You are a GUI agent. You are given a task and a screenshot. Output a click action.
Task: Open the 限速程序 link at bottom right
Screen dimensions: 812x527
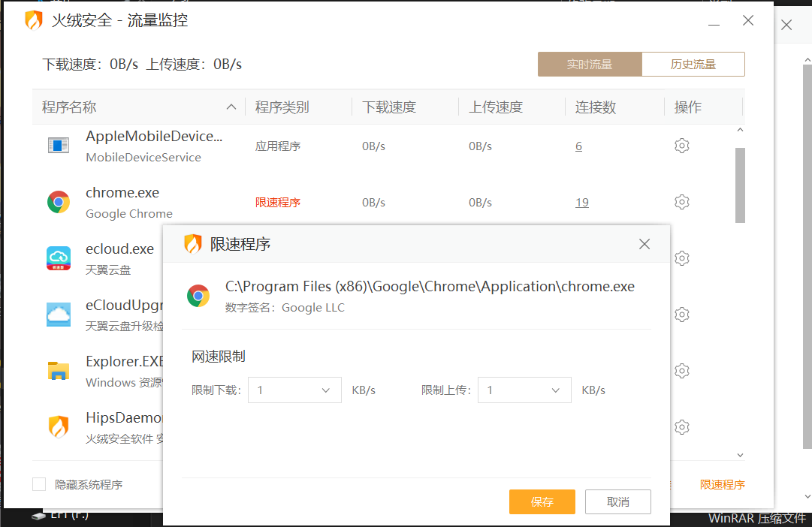722,485
